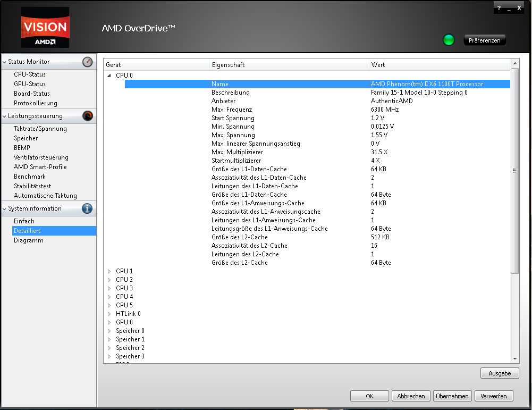Collapse the CPU 0 tree node

(109, 76)
